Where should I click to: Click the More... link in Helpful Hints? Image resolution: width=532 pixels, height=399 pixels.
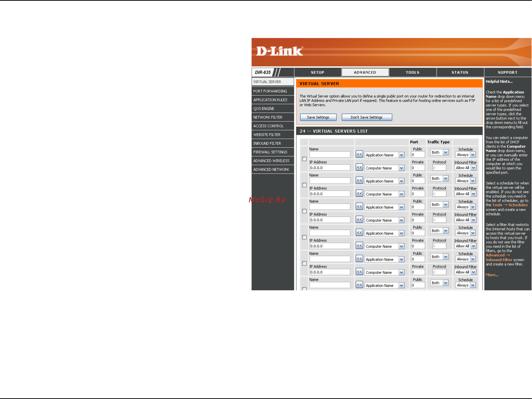coord(492,275)
